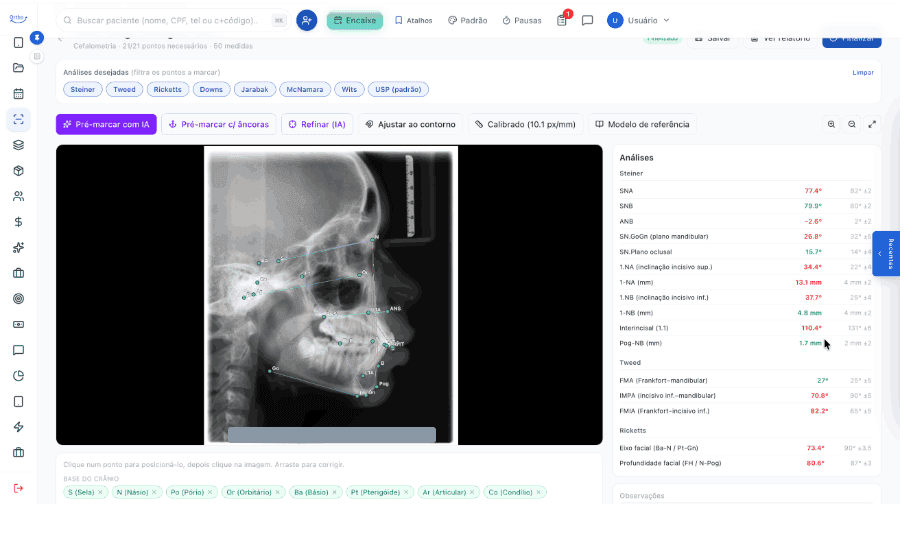Open the Pausas menu
924x540 pixels.
pyautogui.click(x=522, y=20)
